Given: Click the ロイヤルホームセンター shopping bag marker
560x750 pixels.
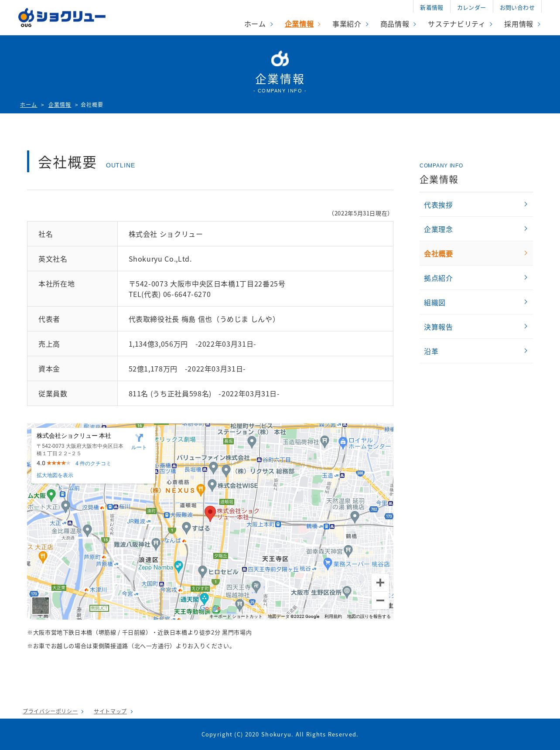Looking at the screenshot, I should tap(343, 442).
